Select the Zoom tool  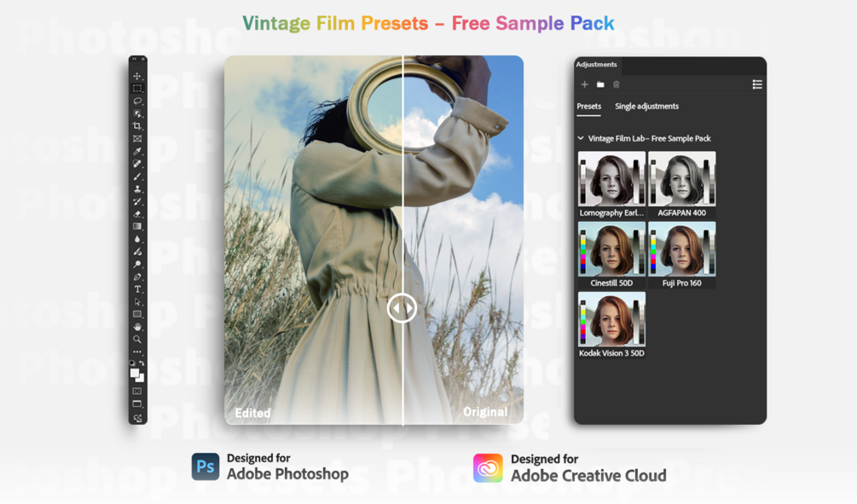[x=137, y=339]
